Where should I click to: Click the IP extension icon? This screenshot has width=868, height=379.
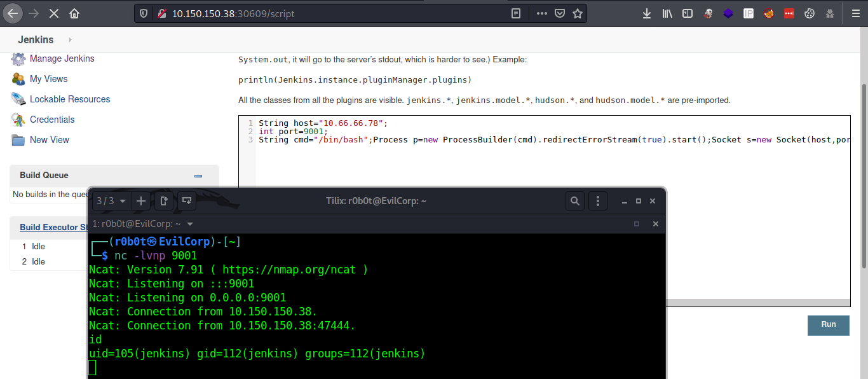[749, 13]
